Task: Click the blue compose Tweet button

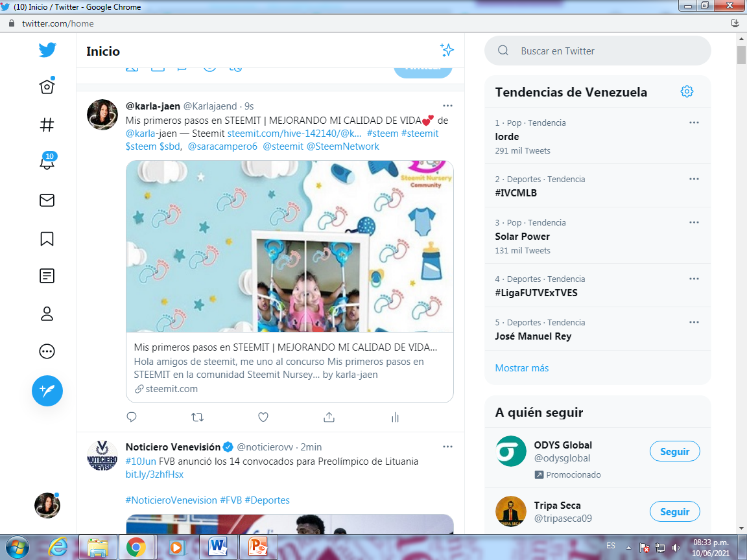Action: pos(47,391)
